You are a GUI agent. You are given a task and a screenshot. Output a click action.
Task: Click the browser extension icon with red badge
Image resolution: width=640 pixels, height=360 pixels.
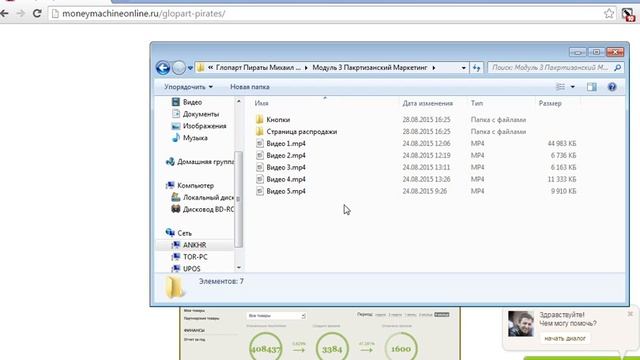tap(628, 14)
